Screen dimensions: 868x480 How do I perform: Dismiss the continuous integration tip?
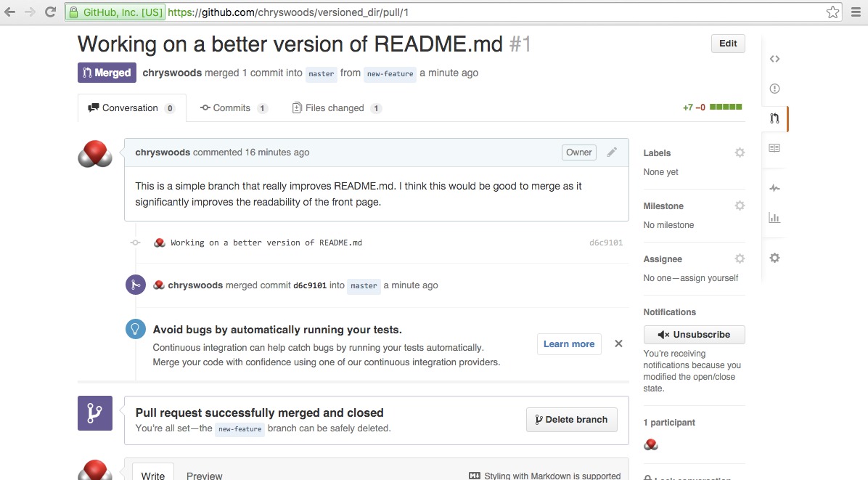click(618, 343)
